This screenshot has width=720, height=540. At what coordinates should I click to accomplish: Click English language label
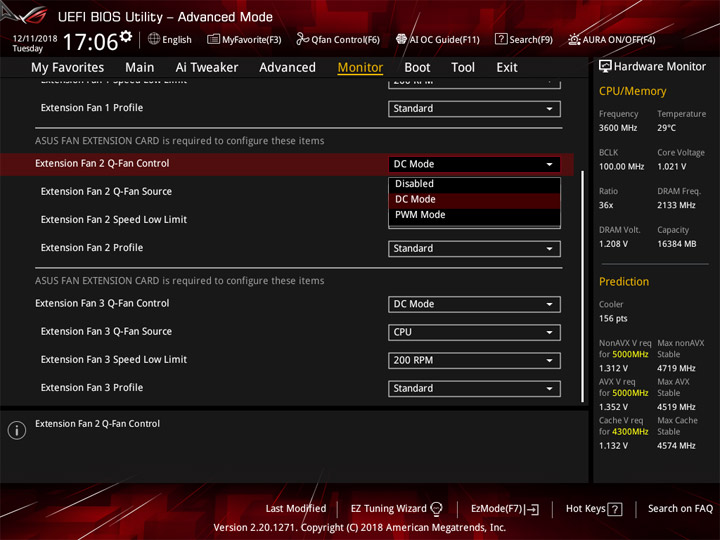(177, 40)
